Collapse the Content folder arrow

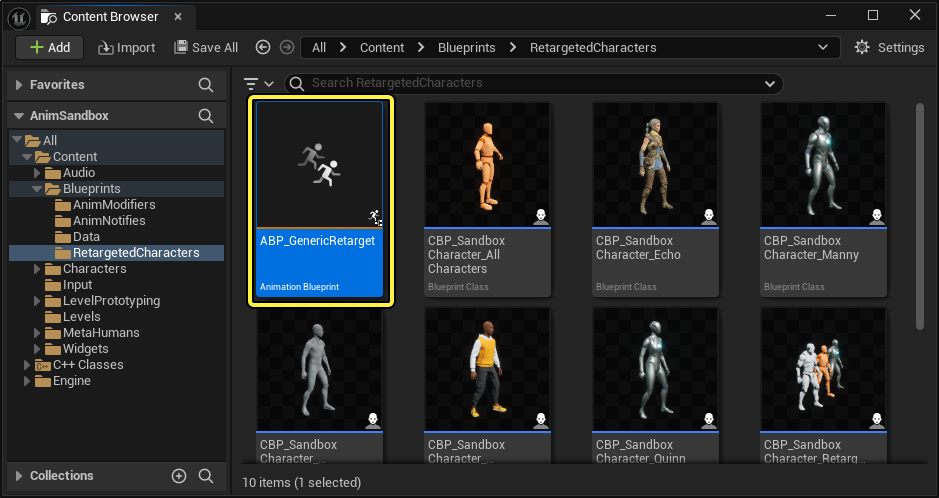pos(27,157)
